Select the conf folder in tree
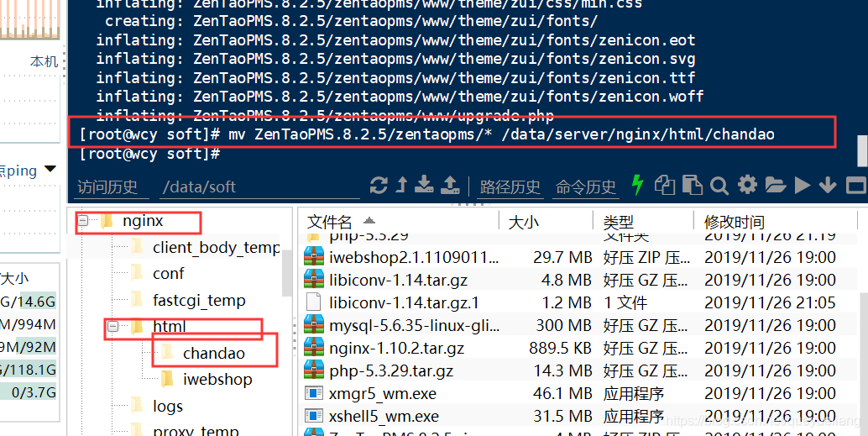 point(168,273)
